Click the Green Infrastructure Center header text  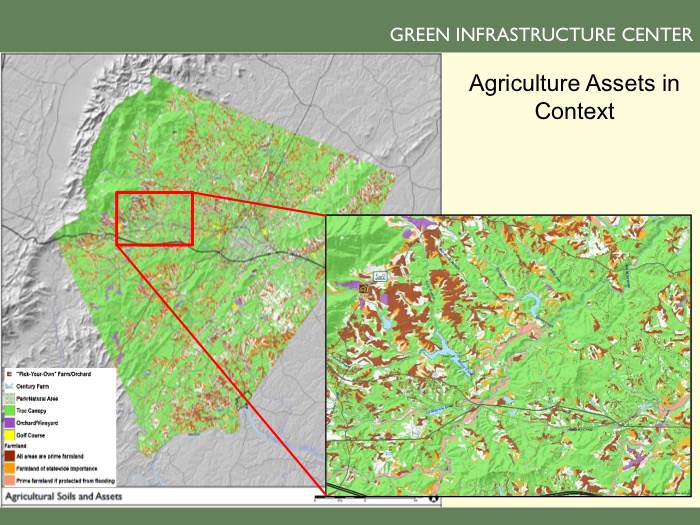pyautogui.click(x=540, y=36)
